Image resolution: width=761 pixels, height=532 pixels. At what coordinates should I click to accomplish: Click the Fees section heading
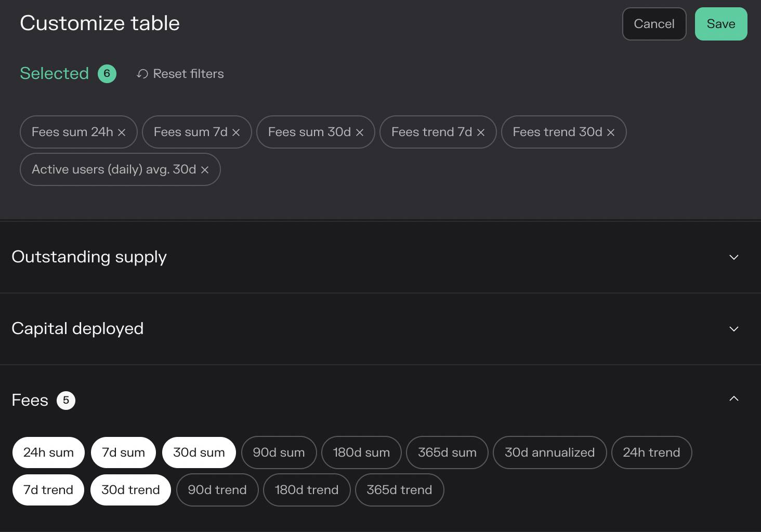(30, 401)
